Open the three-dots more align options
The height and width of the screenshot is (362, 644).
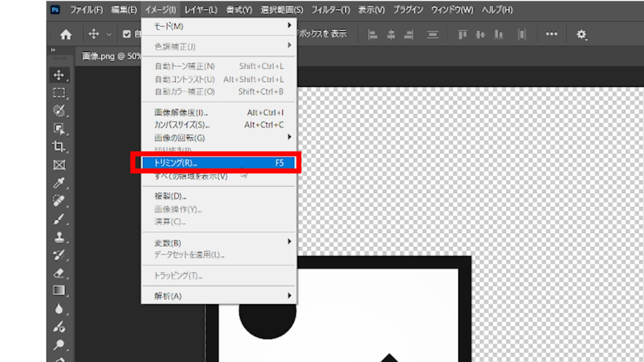tap(551, 34)
